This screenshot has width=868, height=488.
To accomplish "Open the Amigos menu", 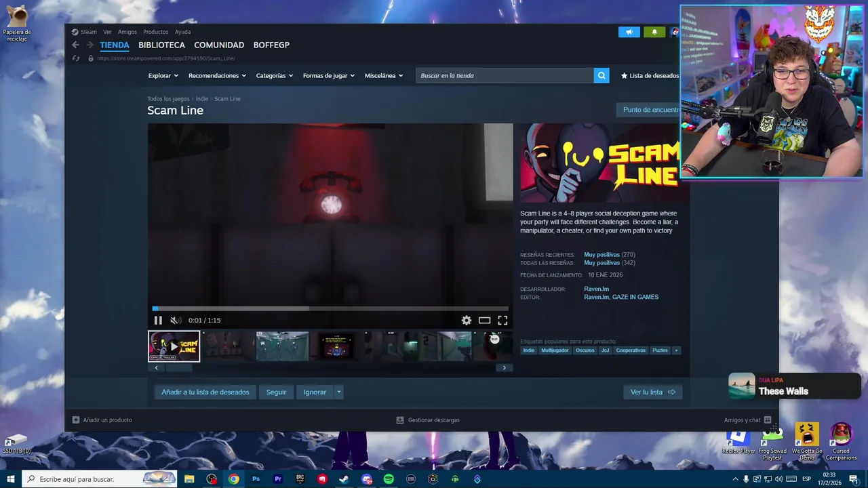I will (x=127, y=32).
